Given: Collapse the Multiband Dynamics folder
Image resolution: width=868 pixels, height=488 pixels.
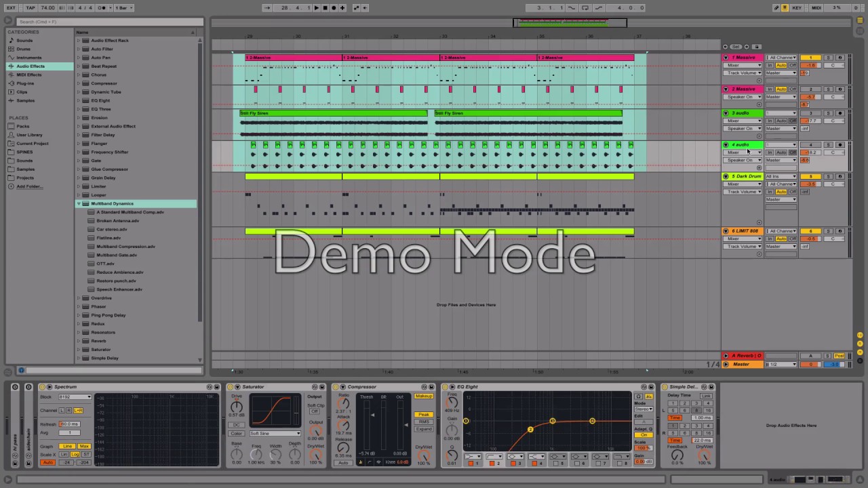Looking at the screenshot, I should pyautogui.click(x=79, y=203).
